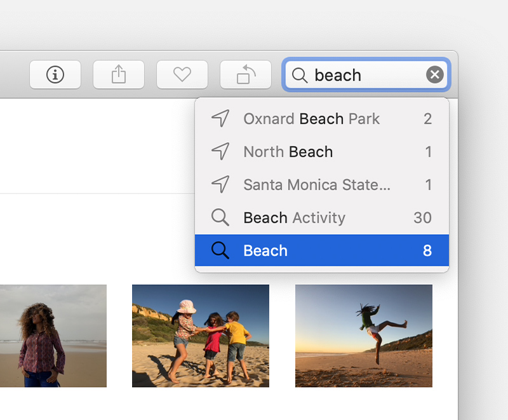
Task: Open photo of woman with curly hair
Action: point(53,336)
